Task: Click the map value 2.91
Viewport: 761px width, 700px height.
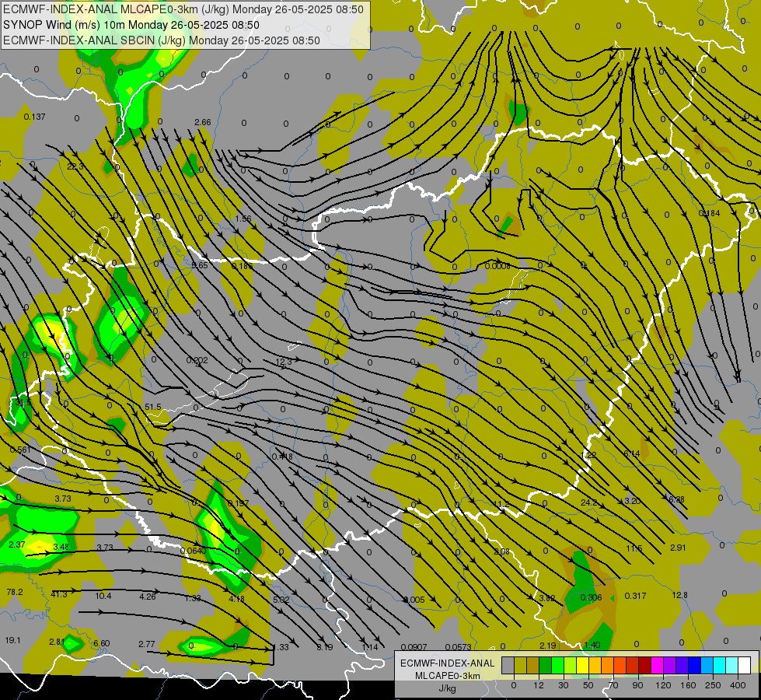Action: [678, 548]
